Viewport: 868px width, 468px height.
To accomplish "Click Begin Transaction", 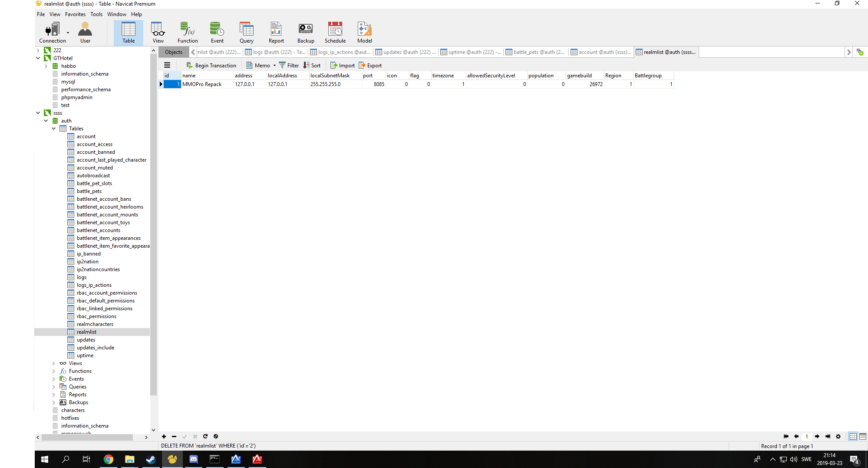I will click(211, 65).
